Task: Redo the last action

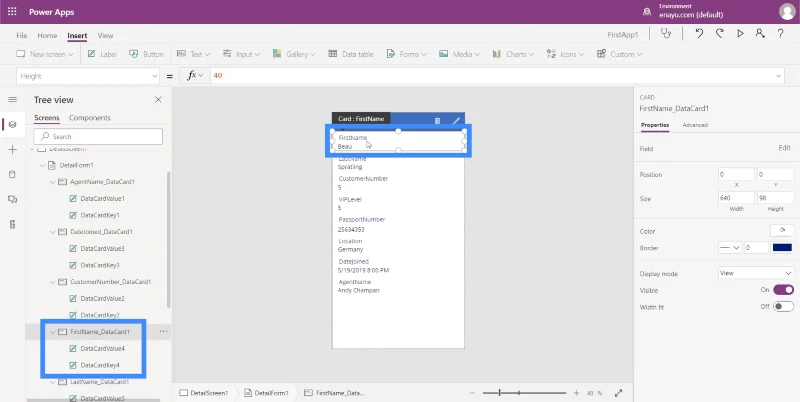Action: pyautogui.click(x=719, y=34)
